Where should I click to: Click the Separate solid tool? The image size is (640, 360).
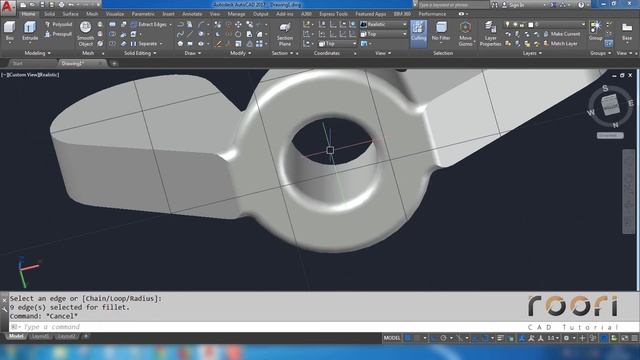[144, 44]
